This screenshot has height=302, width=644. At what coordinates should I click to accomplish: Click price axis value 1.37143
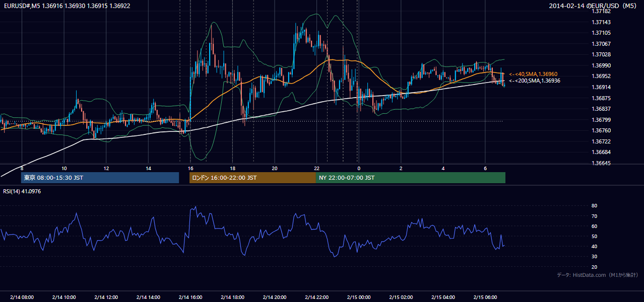601,22
